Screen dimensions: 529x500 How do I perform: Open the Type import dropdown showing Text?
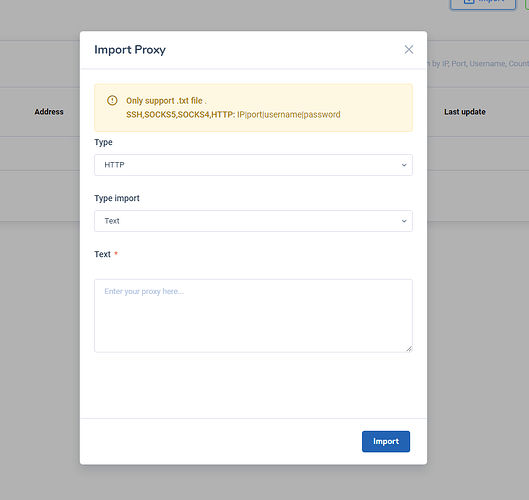(253, 221)
